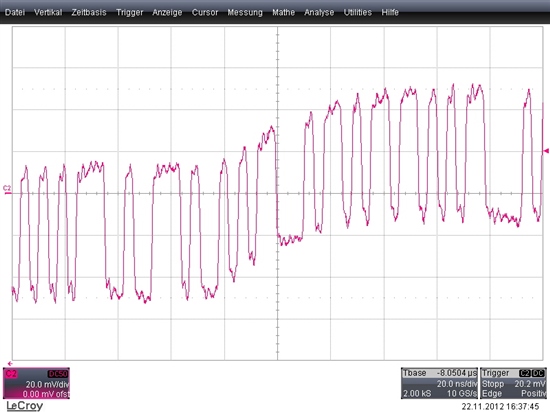The height and width of the screenshot is (412, 550).
Task: Open the Zeitbasis menu
Action: coord(89,12)
